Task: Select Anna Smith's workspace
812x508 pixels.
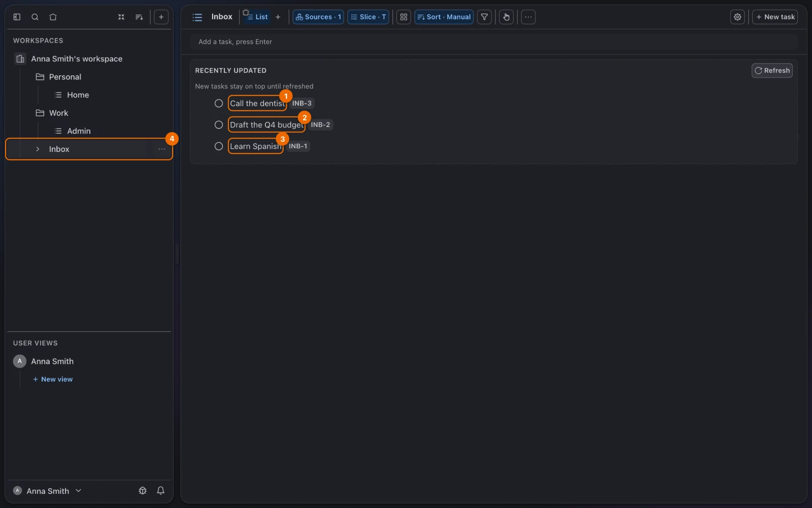Action: click(x=77, y=59)
